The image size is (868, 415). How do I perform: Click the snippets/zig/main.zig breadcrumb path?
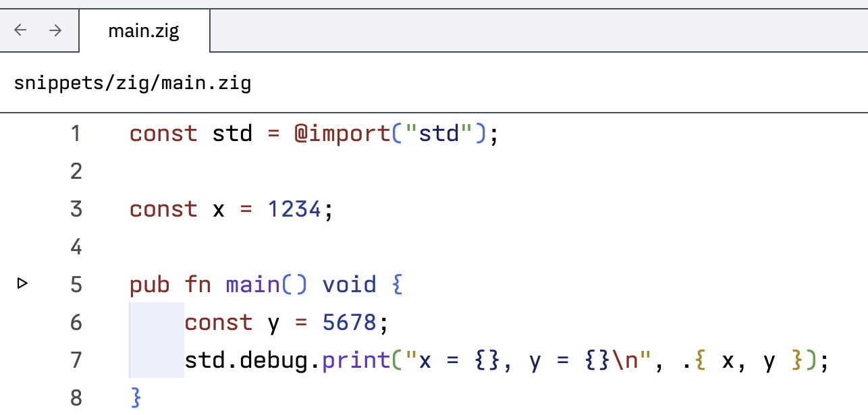(132, 83)
